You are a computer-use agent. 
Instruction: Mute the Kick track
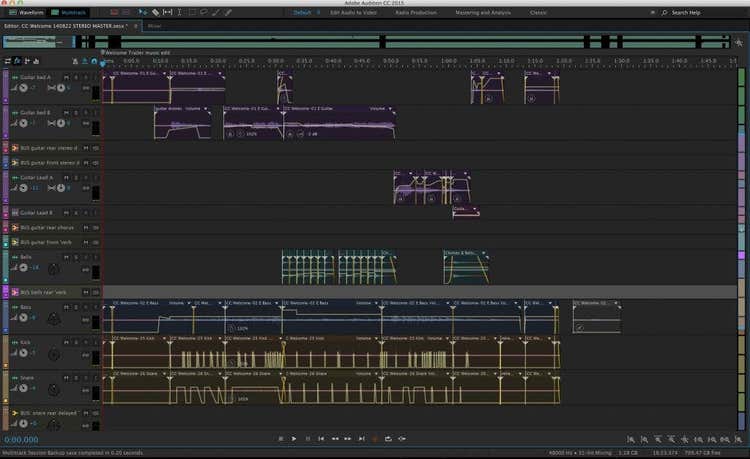coord(66,342)
